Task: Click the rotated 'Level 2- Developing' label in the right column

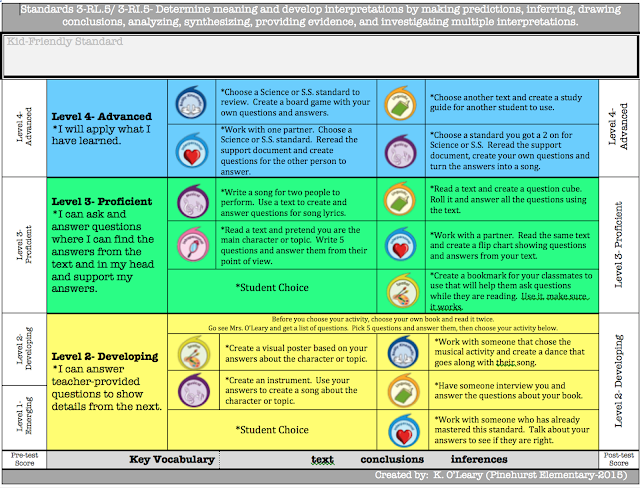Action: (618, 381)
